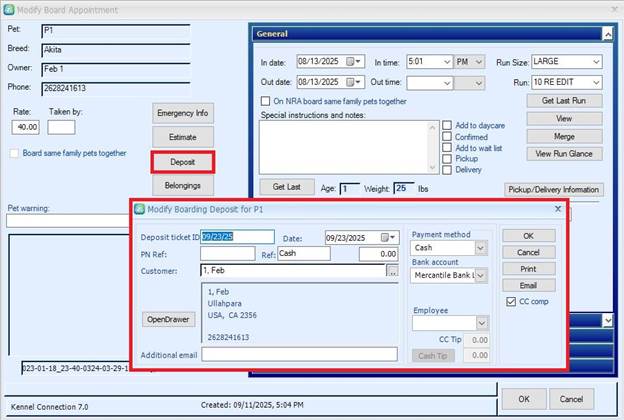Click the Additional email input field
Image resolution: width=624 pixels, height=420 pixels.
299,355
